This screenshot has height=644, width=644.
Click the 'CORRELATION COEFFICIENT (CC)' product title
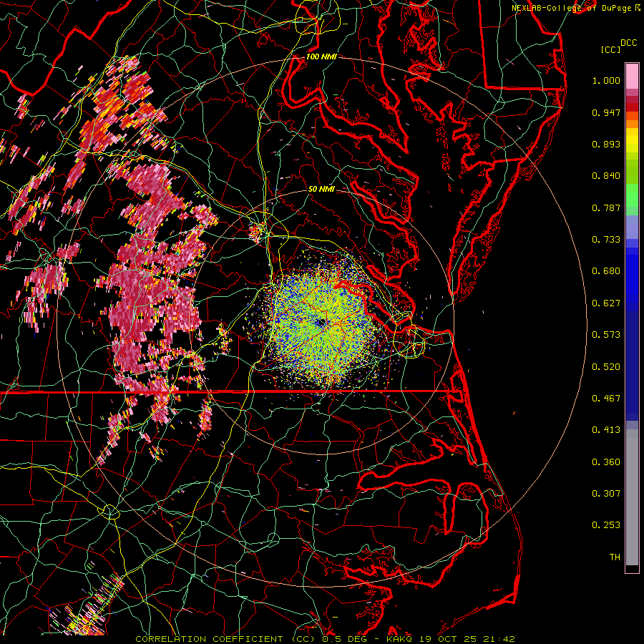(x=225, y=639)
